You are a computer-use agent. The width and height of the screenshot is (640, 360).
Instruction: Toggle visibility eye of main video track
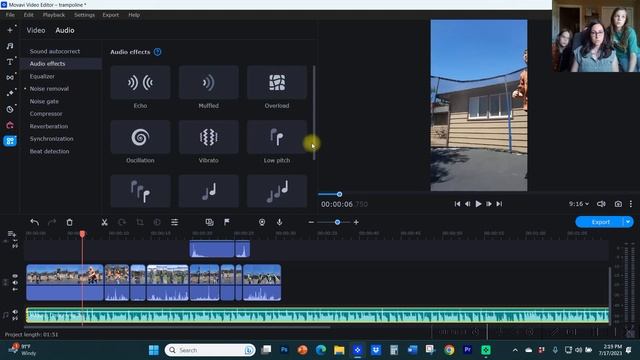point(15,276)
